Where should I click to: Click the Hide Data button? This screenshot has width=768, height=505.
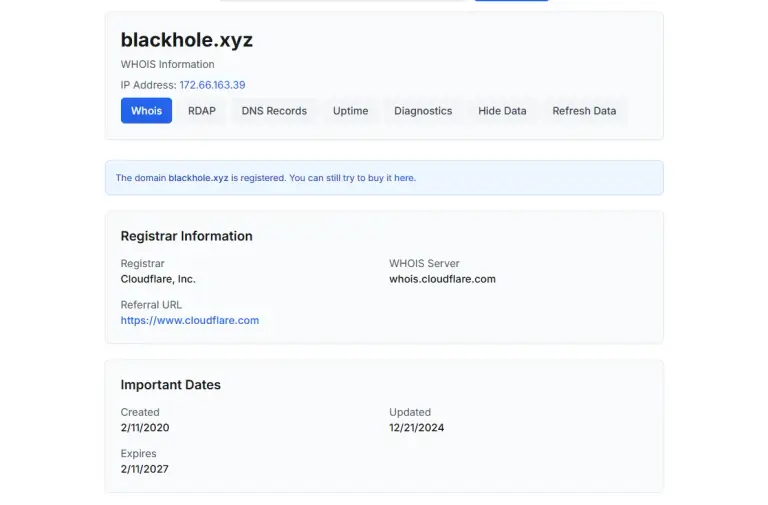[502, 111]
